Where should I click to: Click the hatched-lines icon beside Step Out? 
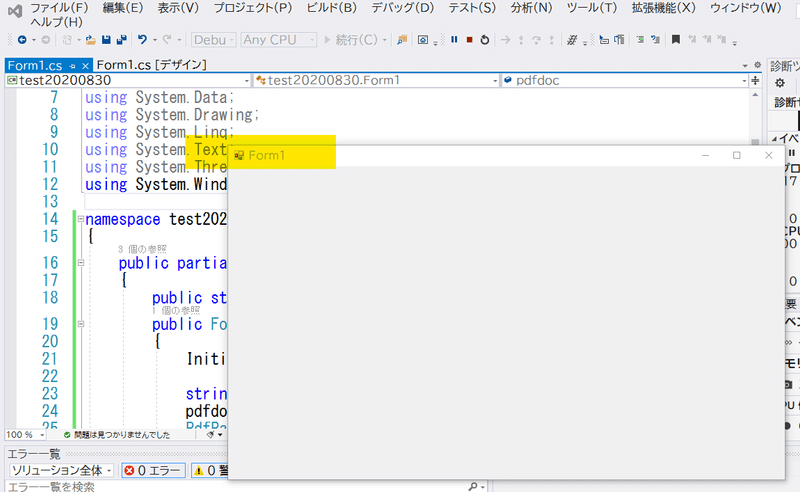[x=572, y=39]
